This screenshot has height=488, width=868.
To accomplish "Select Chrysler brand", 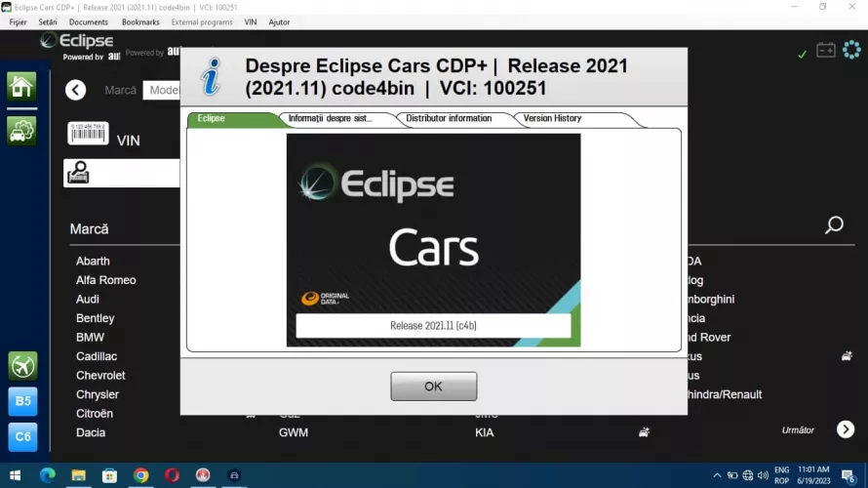I will pyautogui.click(x=98, y=394).
